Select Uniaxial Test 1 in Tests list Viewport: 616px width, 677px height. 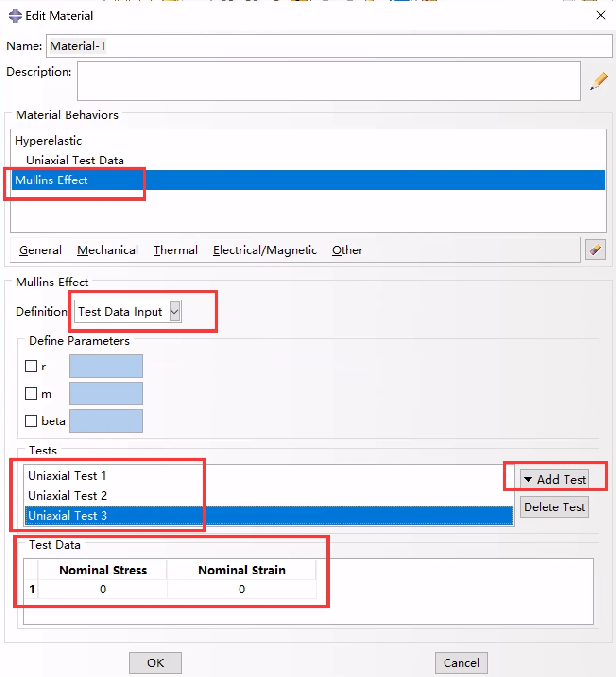point(269,476)
